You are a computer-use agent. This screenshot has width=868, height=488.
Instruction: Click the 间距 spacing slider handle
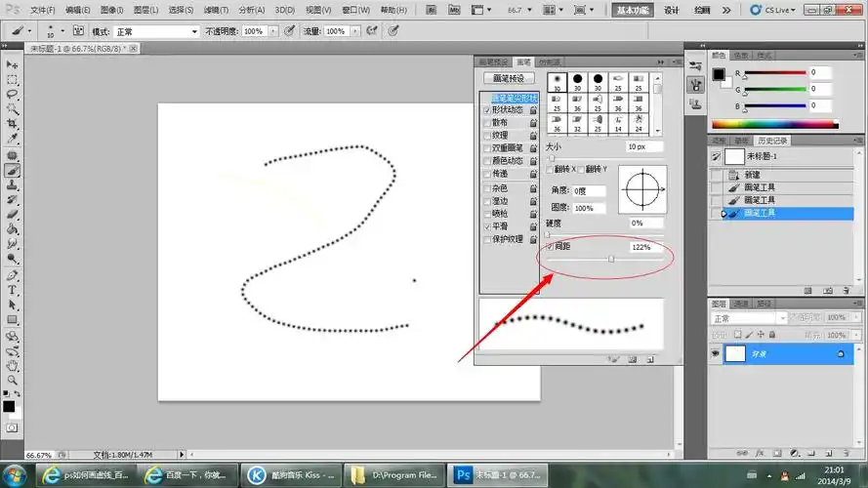611,259
